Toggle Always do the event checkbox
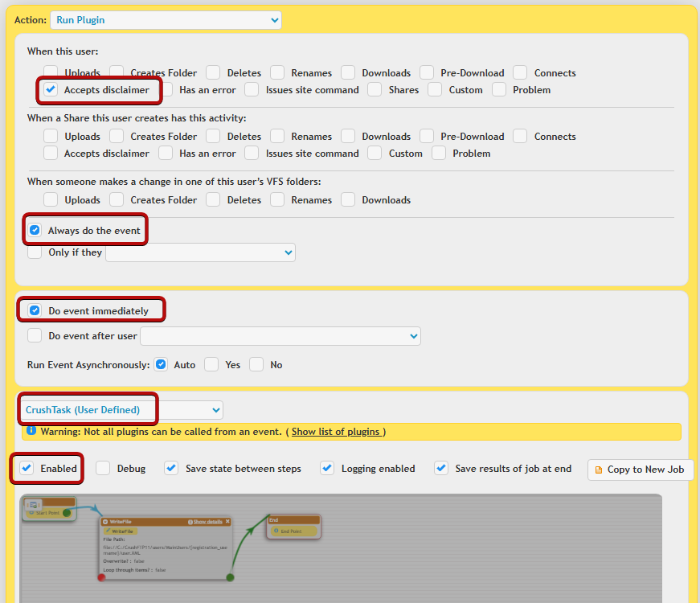700x603 pixels. 35,231
